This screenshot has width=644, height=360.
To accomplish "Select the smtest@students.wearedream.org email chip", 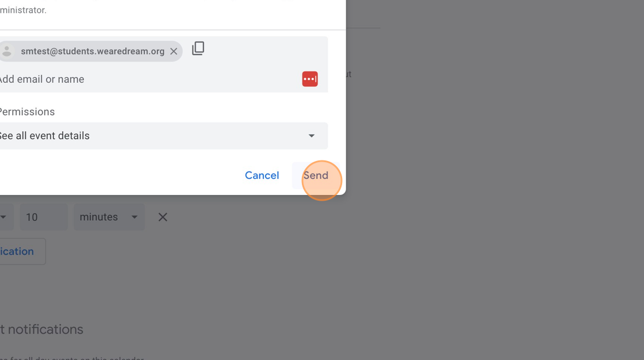I will tap(90, 51).
